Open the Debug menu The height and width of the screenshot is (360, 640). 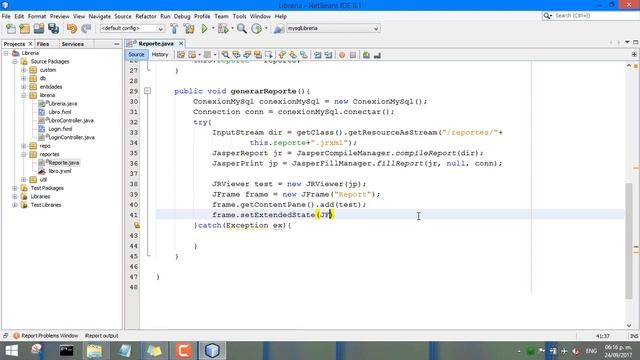tap(182, 16)
